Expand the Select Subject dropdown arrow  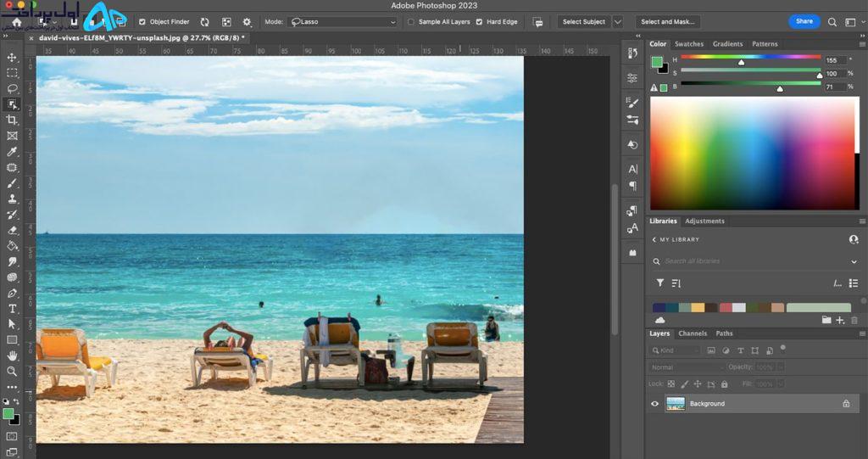[x=618, y=22]
